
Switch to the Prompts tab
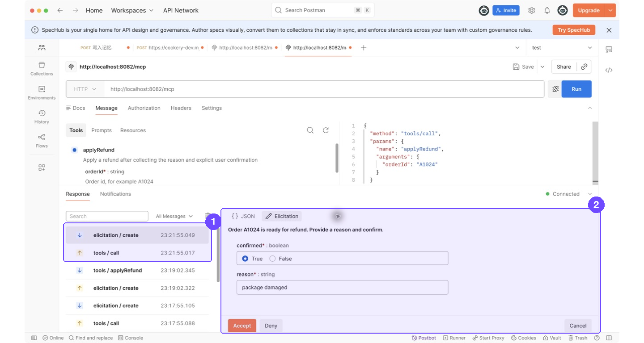102,130
